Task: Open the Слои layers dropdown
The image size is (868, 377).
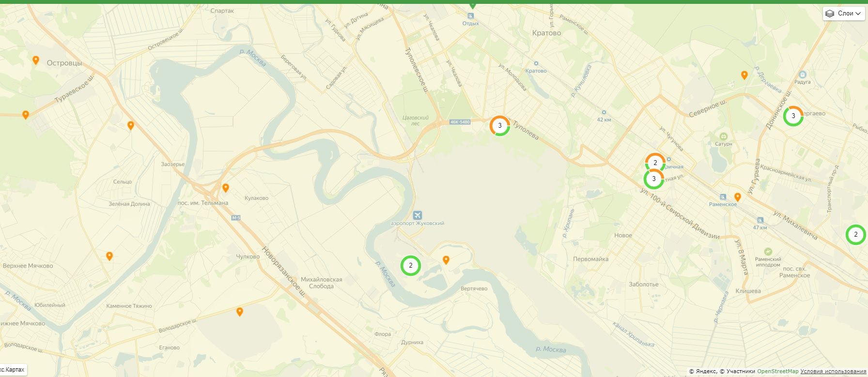Action: pos(844,14)
